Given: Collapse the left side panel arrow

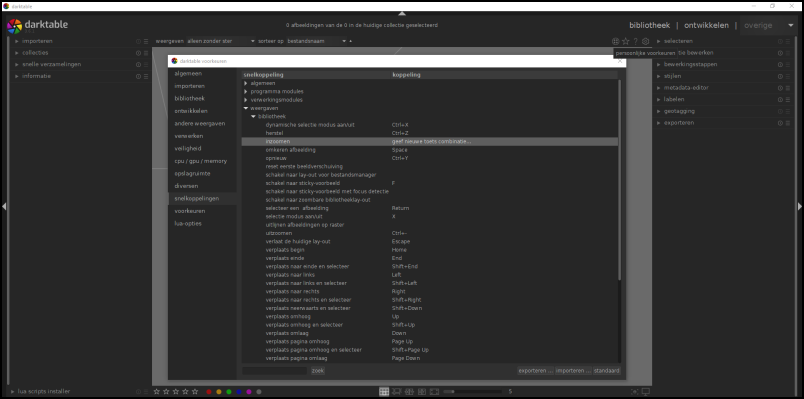Looking at the screenshot, I should pos(4,206).
